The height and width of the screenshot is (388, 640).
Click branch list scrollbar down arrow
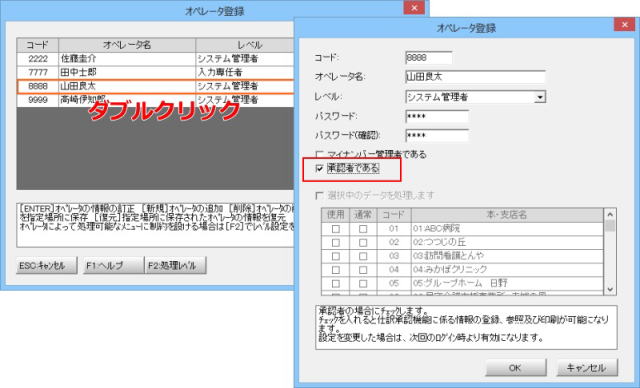(x=610, y=289)
